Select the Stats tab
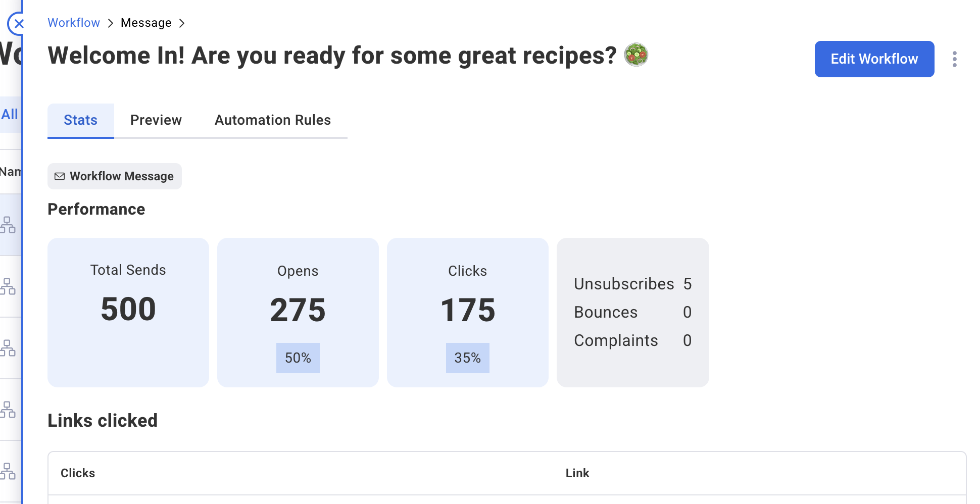The height and width of the screenshot is (504, 980). pyautogui.click(x=80, y=120)
